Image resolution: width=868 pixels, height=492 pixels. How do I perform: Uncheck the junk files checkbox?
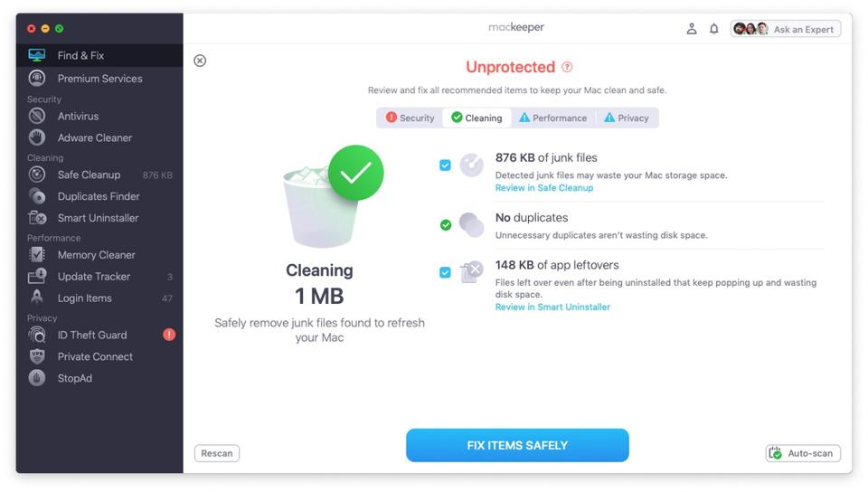point(445,166)
